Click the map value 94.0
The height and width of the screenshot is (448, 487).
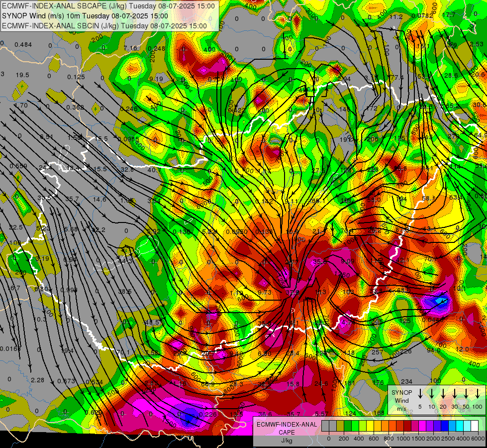[x=434, y=350]
